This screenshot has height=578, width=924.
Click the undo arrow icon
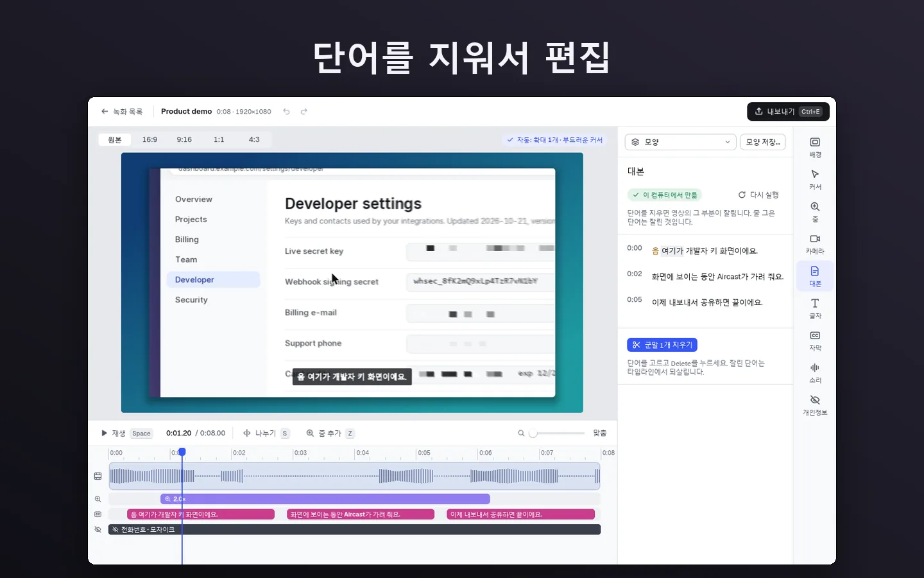(287, 112)
